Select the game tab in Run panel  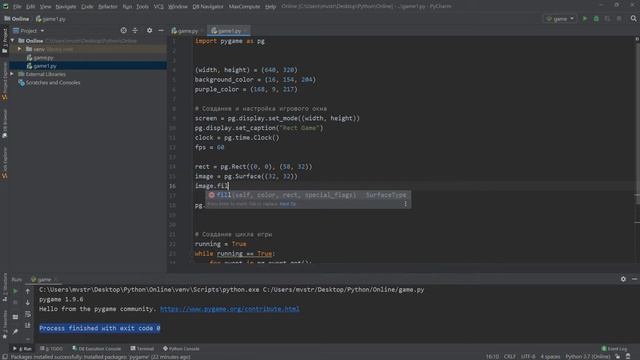click(x=44, y=280)
